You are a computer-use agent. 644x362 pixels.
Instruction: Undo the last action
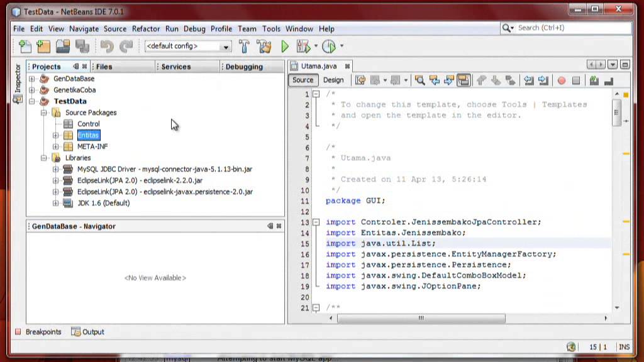107,47
